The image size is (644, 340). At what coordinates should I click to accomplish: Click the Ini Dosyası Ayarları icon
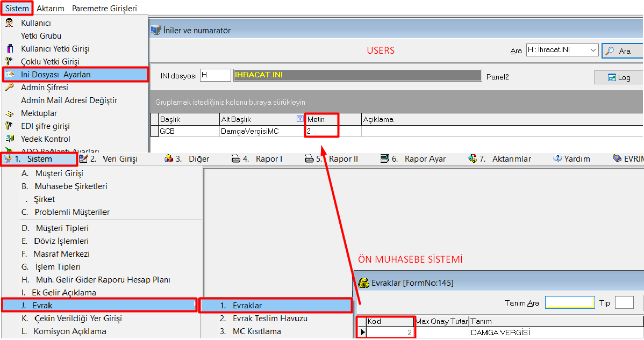pyautogui.click(x=10, y=75)
